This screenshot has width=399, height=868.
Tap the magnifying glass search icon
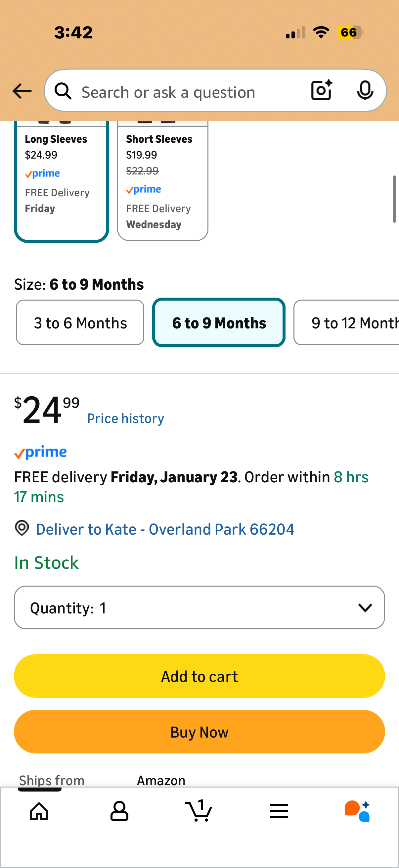(x=63, y=91)
